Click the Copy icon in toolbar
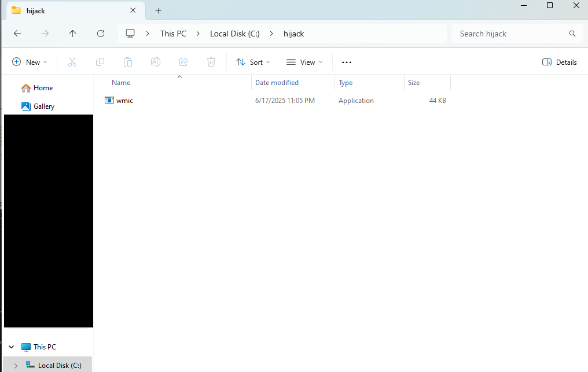Viewport: 588px width, 372px height. 100,62
